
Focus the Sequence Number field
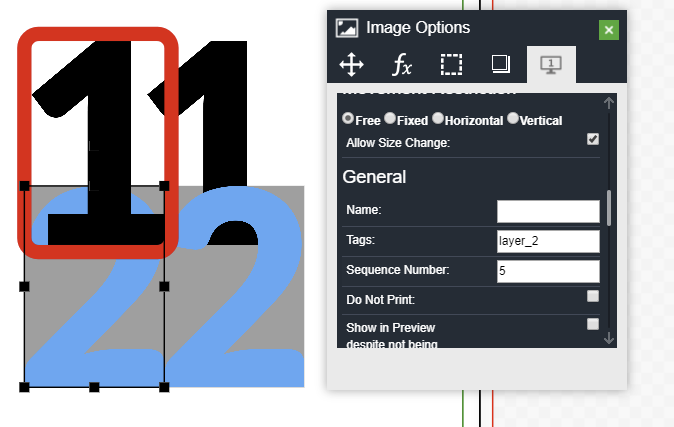pos(548,271)
